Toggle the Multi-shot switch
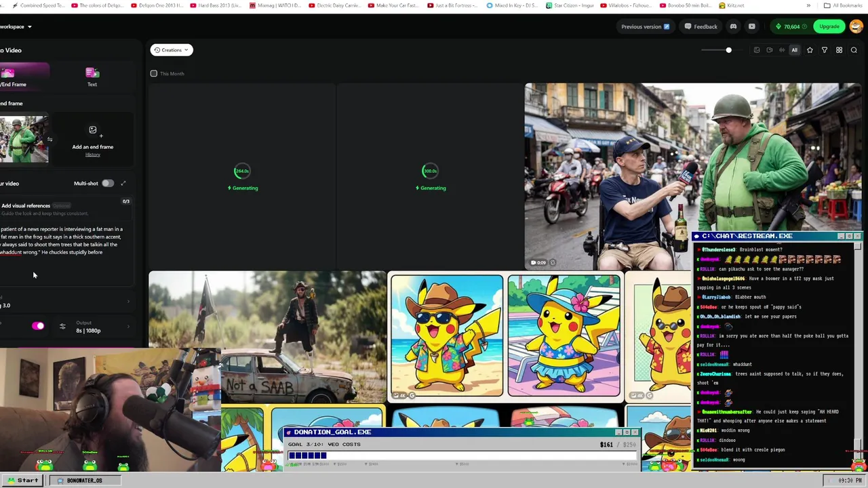This screenshot has width=868, height=488. coord(107,183)
